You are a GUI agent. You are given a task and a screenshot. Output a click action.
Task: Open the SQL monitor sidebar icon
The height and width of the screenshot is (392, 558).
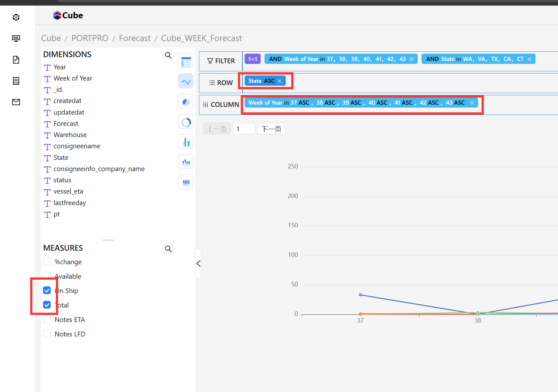(16, 39)
